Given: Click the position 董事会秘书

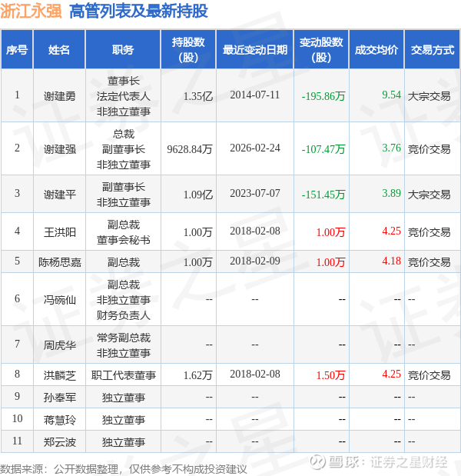Looking at the screenshot, I should 124,240.
